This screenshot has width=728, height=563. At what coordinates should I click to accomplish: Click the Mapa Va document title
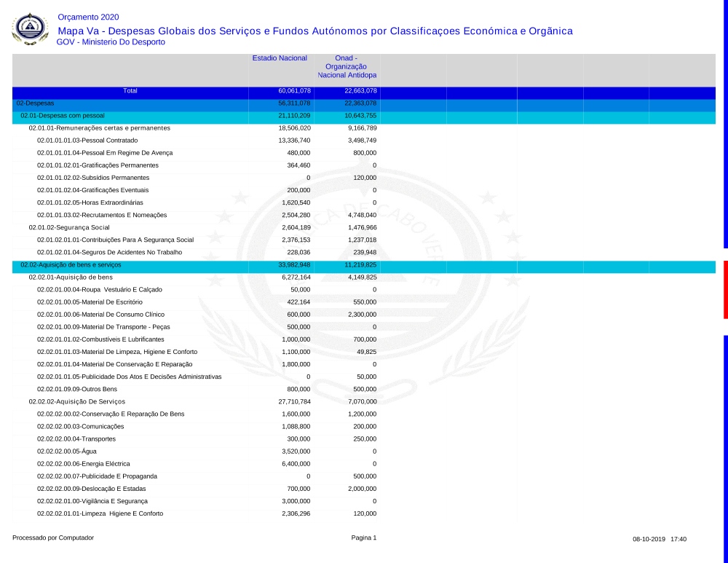coord(314,31)
